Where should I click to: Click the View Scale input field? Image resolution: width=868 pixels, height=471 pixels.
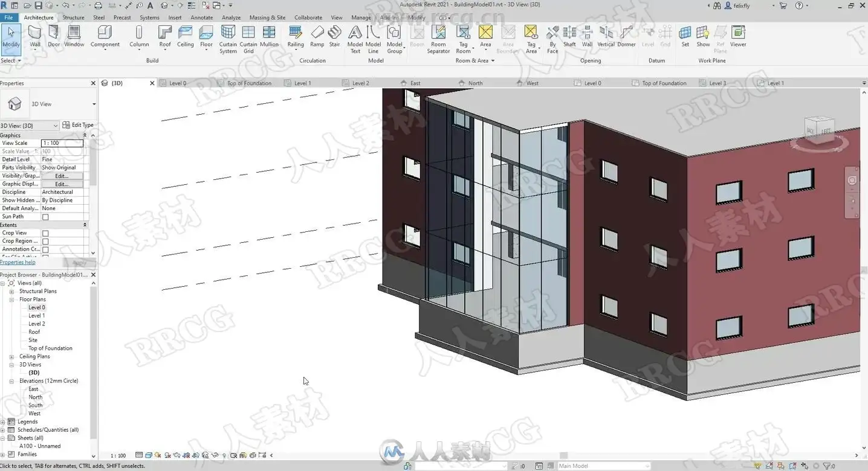pyautogui.click(x=62, y=143)
